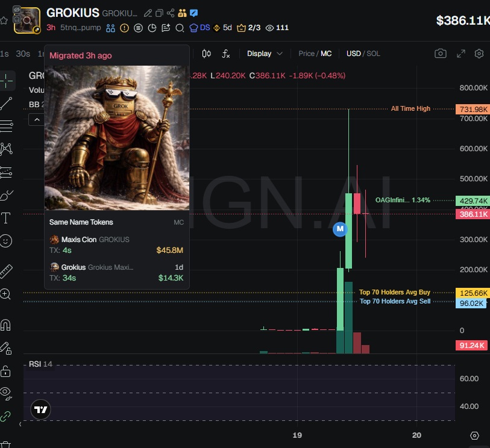Viewport: 490px width, 448px height.
Task: Click the TradingView logo button
Action: pyautogui.click(x=40, y=409)
